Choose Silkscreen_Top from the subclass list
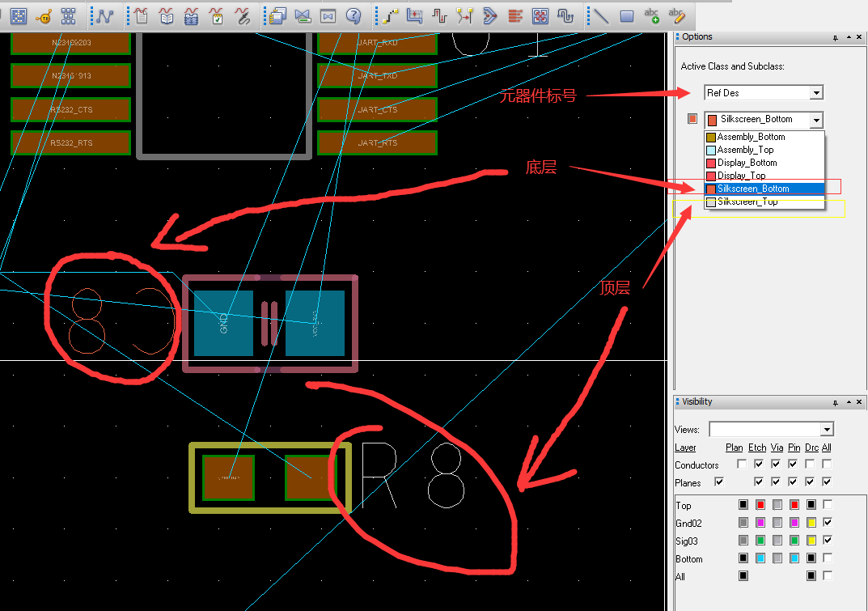 coord(747,202)
